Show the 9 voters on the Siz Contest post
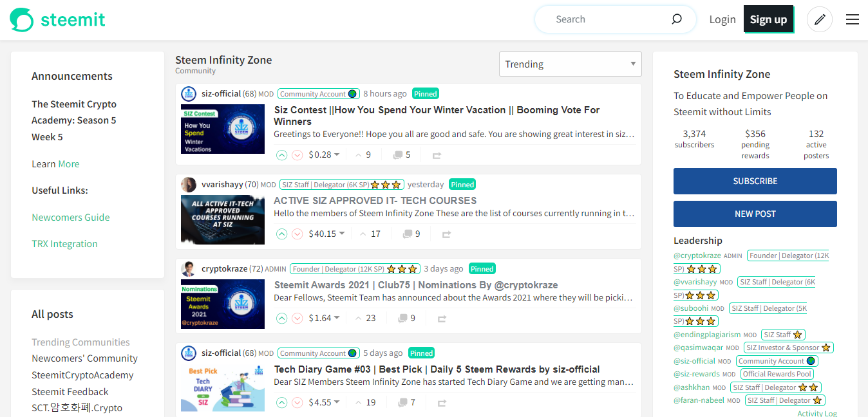This screenshot has height=417, width=868. point(363,155)
